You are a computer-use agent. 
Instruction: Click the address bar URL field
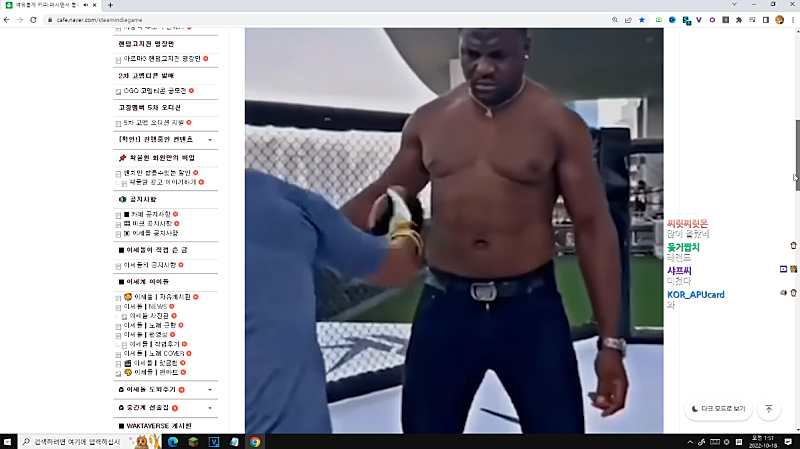point(327,20)
